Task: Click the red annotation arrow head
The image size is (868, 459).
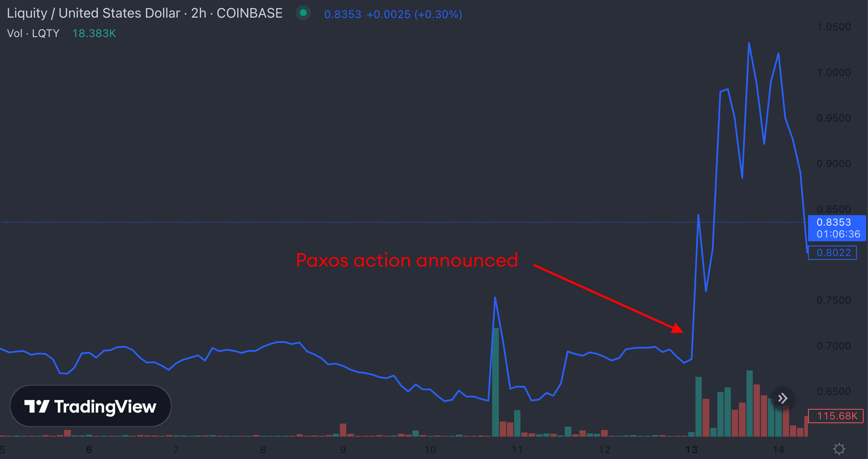Action: 678,328
